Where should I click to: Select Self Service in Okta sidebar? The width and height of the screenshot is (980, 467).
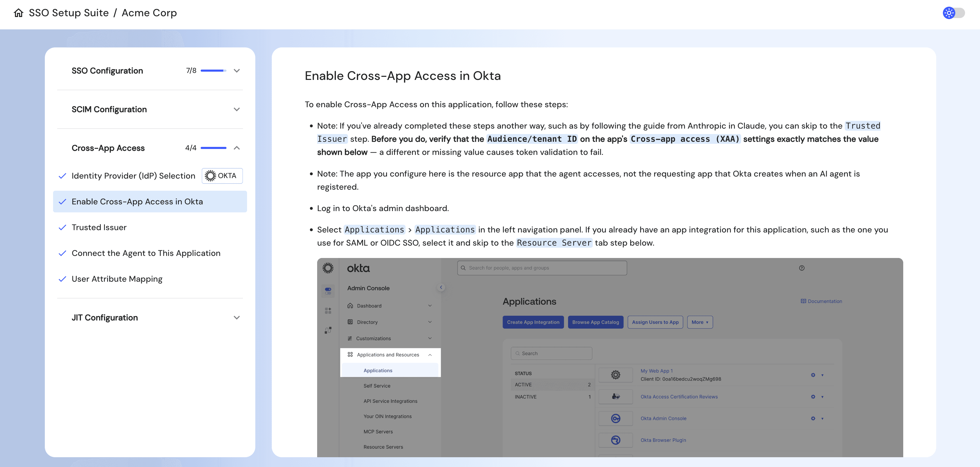click(x=377, y=386)
